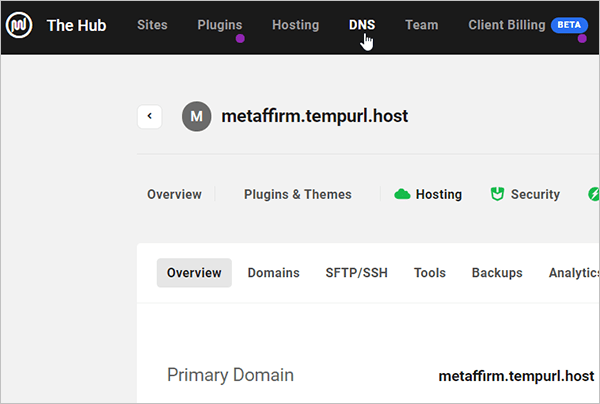
Task: Open the Analytics sub-tab
Action: click(574, 273)
